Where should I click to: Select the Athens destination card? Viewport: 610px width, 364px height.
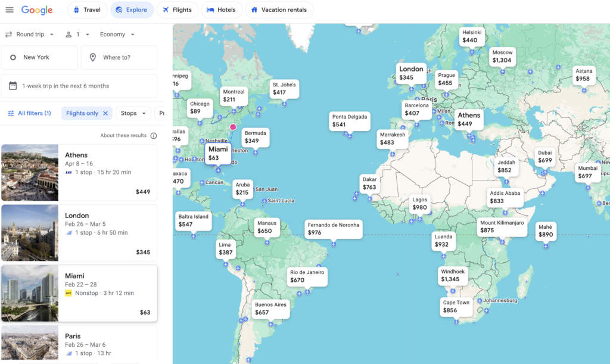pyautogui.click(x=79, y=173)
